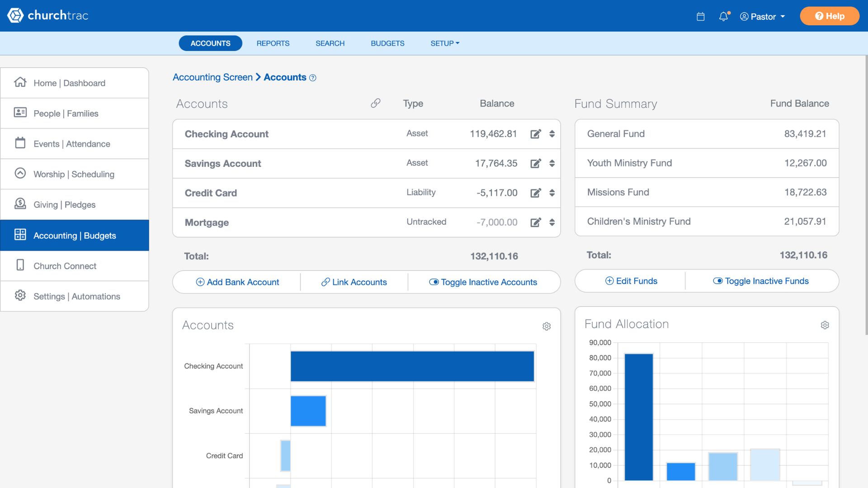Click the Worship circle icon in sidebar
868x488 pixels.
click(x=20, y=173)
